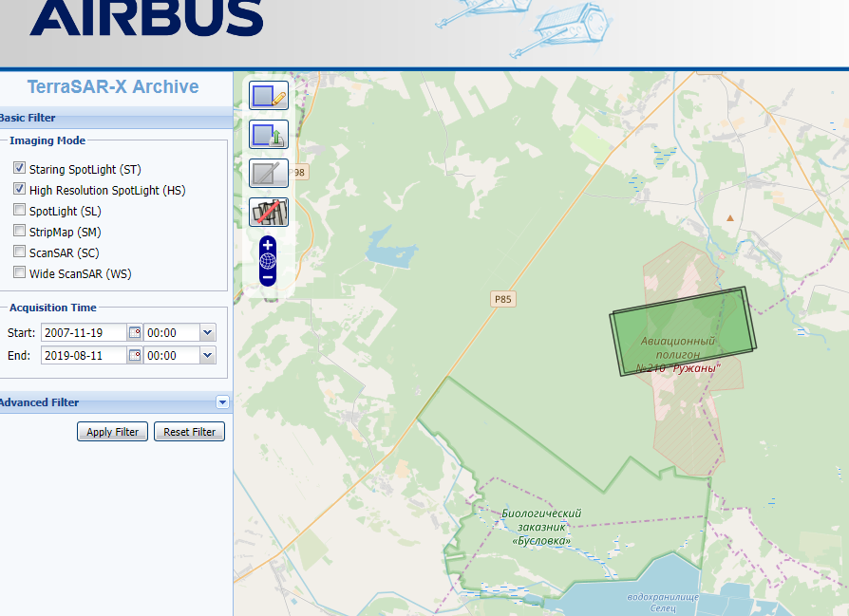Screen dimensions: 849x616
Task: Click the Imaging Mode group label
Action: 47,140
